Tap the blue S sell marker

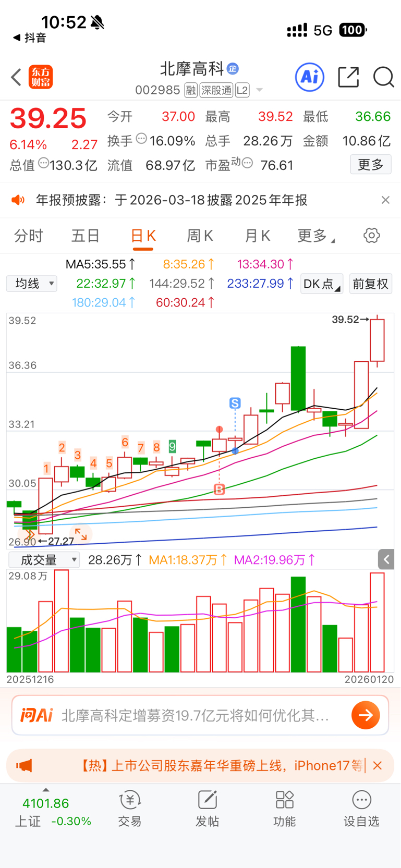tap(235, 403)
